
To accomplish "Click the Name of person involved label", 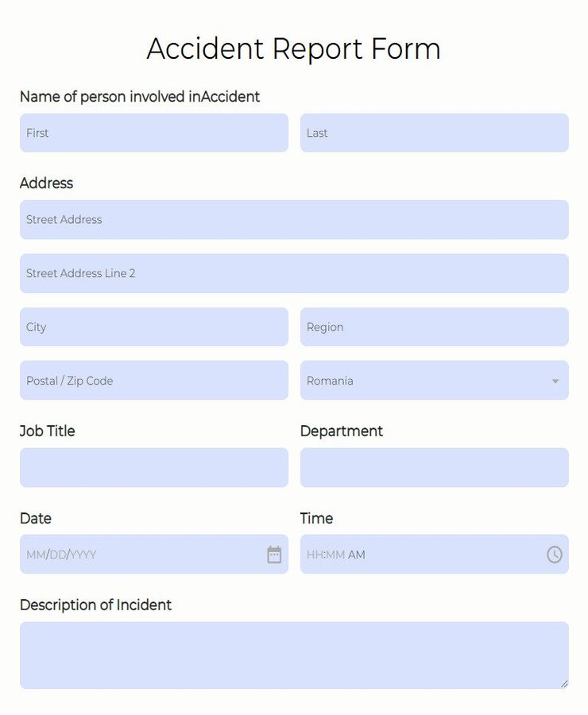I will (x=139, y=97).
